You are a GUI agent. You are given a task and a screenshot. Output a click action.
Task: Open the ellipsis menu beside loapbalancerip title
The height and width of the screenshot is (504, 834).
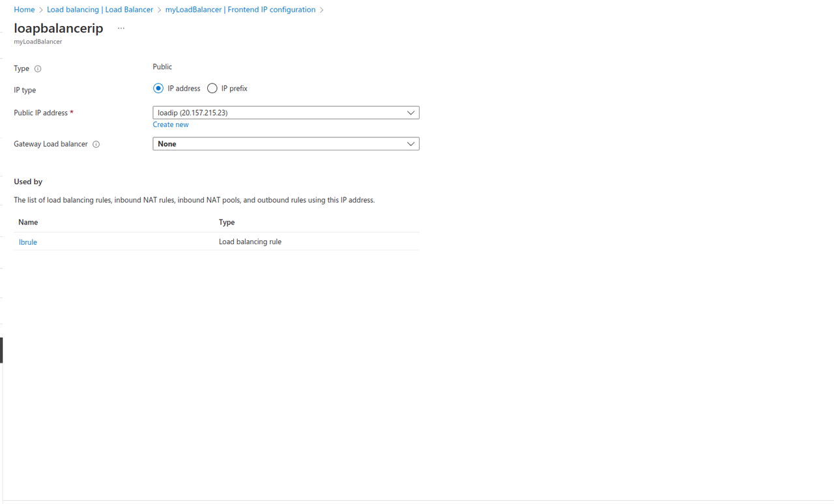click(x=121, y=28)
